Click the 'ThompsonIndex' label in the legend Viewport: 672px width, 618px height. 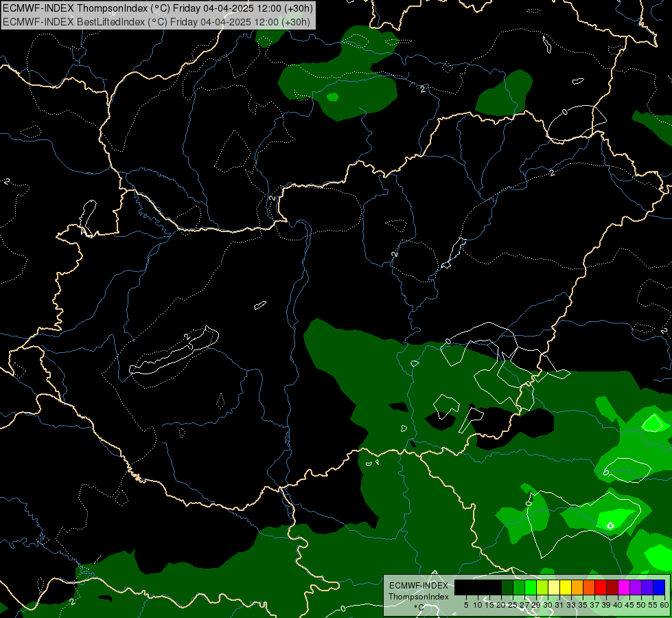coord(419,597)
